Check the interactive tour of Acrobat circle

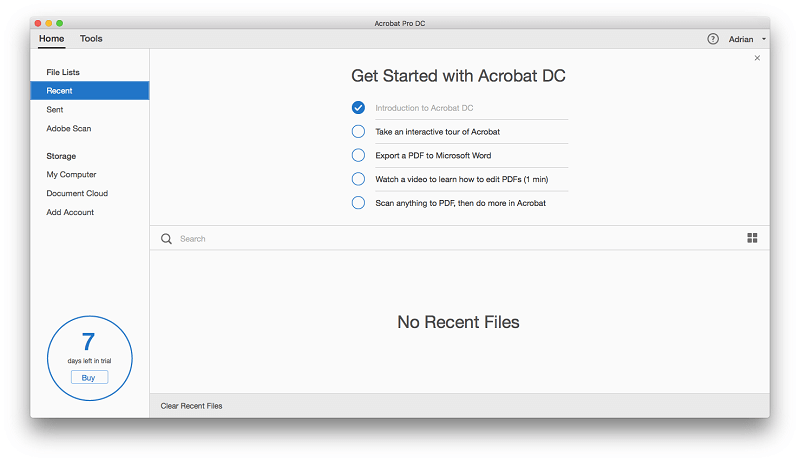pyautogui.click(x=358, y=132)
